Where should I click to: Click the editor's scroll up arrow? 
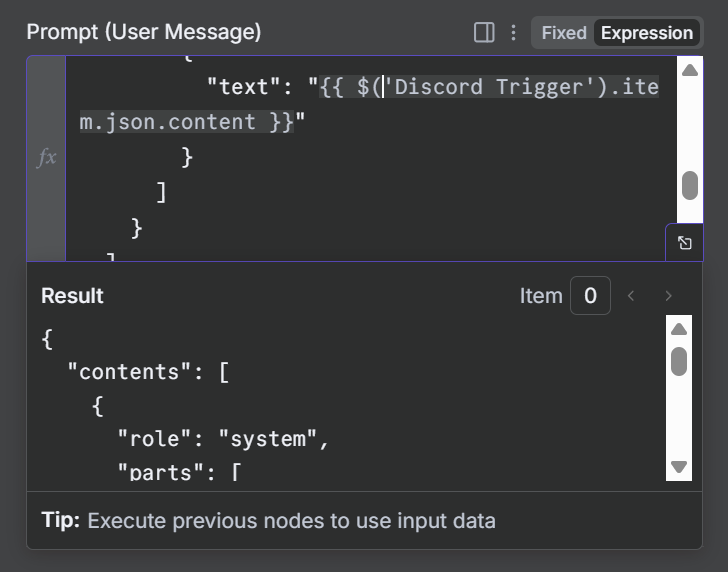tap(689, 70)
